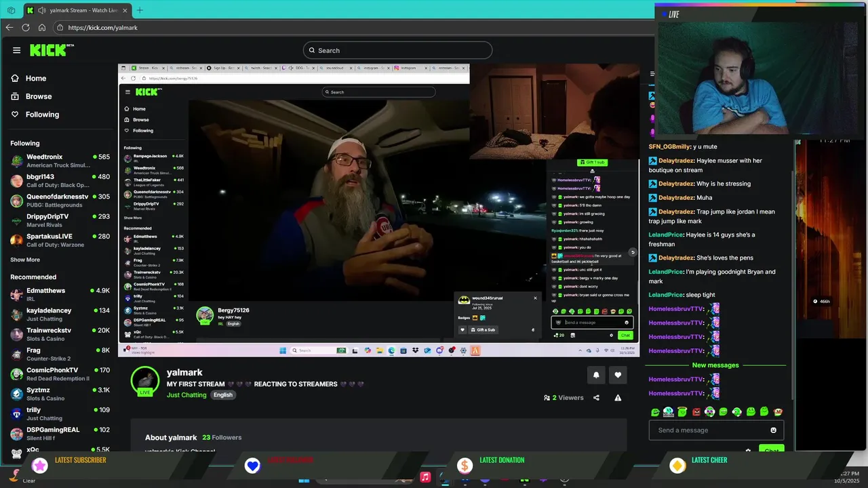Insert the brown-haired emote at row end

pyautogui.click(x=778, y=412)
